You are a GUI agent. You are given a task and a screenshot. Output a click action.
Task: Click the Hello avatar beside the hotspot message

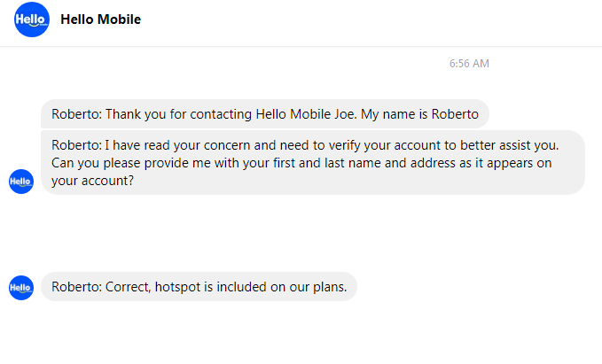click(x=21, y=288)
